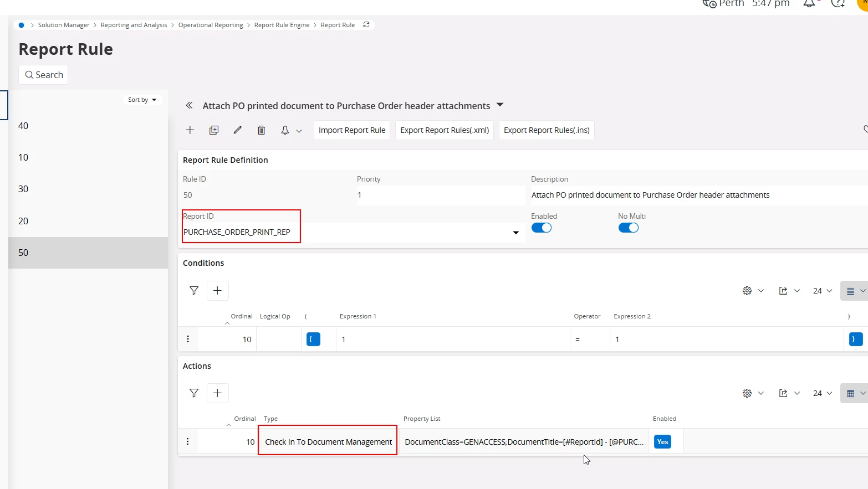Navigate to Reporting and Analysis breadcrumb
The height and width of the screenshot is (489, 868).
point(134,25)
